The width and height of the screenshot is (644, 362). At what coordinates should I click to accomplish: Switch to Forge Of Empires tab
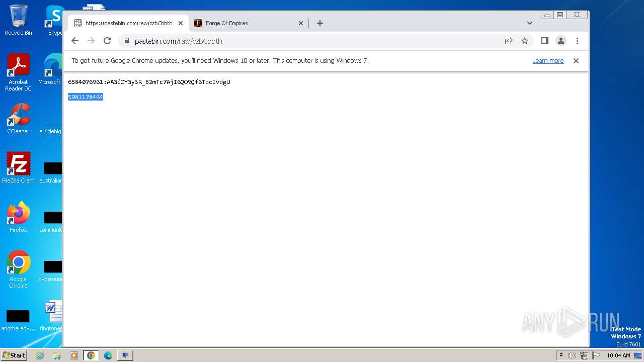click(x=249, y=23)
